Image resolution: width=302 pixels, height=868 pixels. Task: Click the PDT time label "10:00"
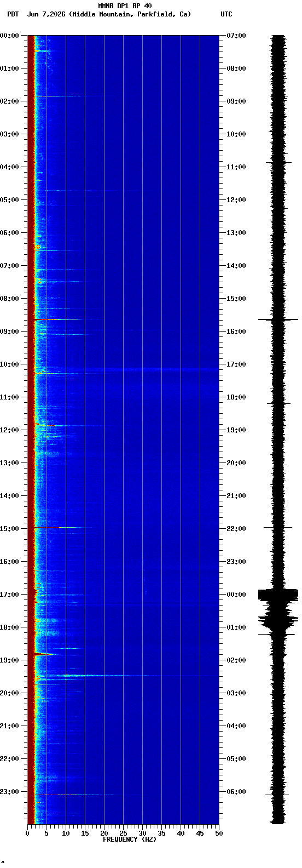(9, 364)
